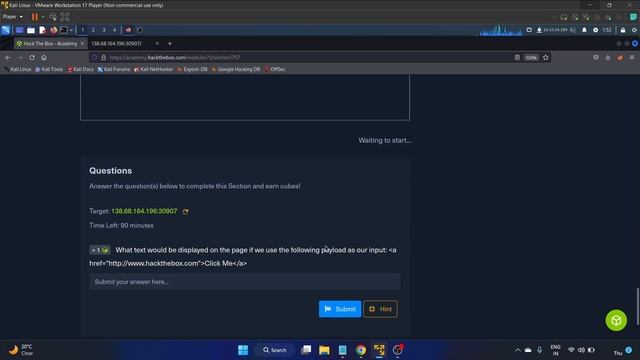Open the Kali Linux bookmark
This screenshot has height=360, width=640.
pos(18,69)
